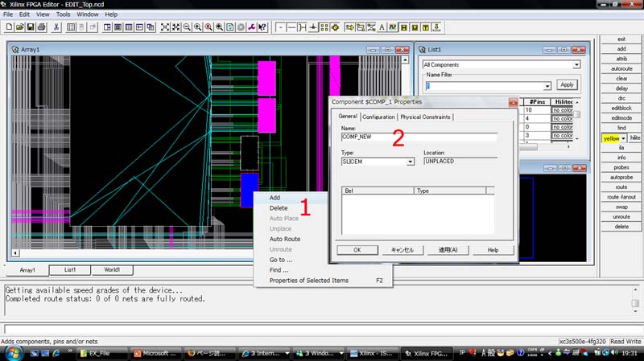Click the red magnifier zoom icon
Screen dimensions: 644x361
[x=208, y=27]
